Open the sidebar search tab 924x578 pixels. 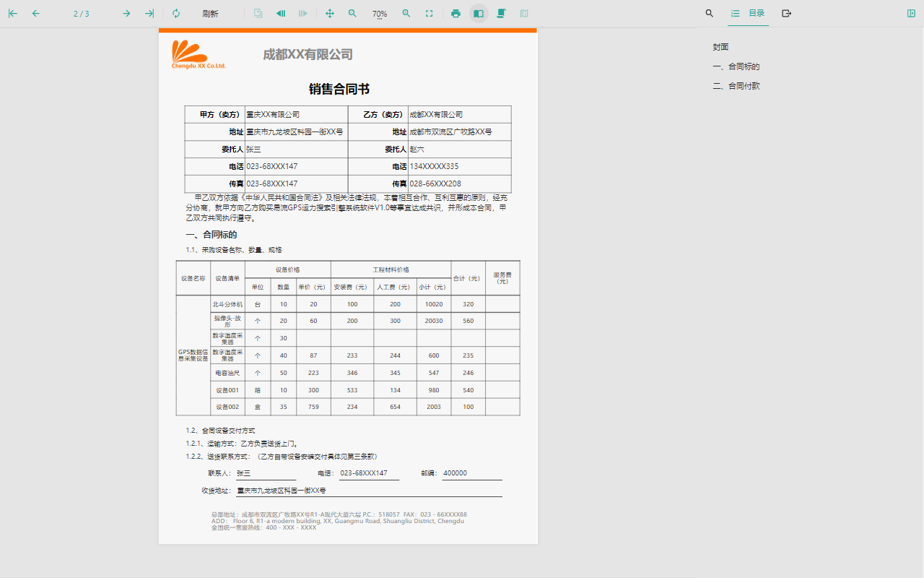709,14
